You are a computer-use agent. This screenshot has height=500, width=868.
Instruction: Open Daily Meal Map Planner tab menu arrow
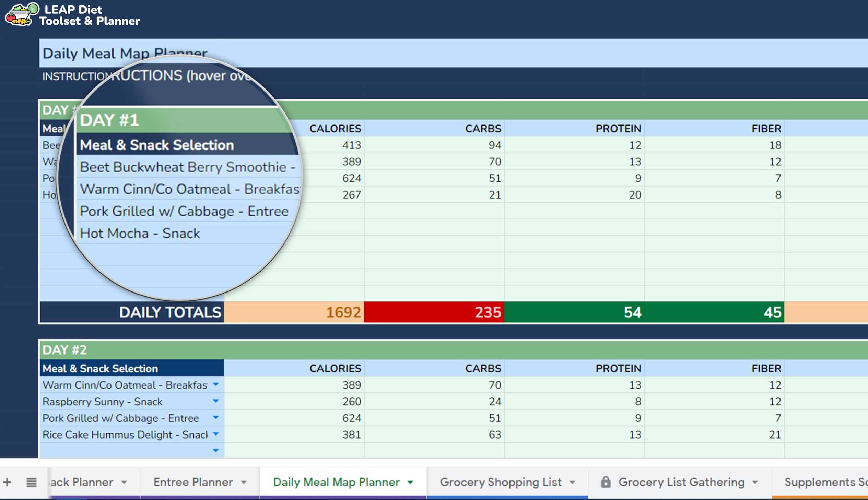tap(410, 482)
